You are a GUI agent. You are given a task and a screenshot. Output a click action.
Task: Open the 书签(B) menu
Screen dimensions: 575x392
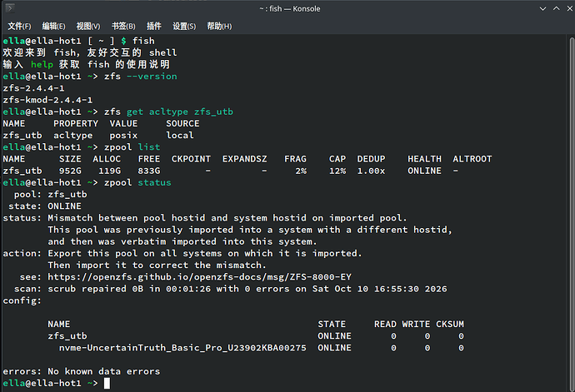click(x=123, y=26)
